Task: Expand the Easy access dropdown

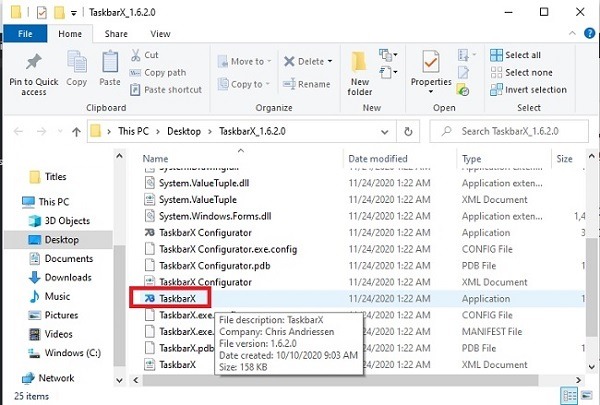Action: (x=388, y=72)
